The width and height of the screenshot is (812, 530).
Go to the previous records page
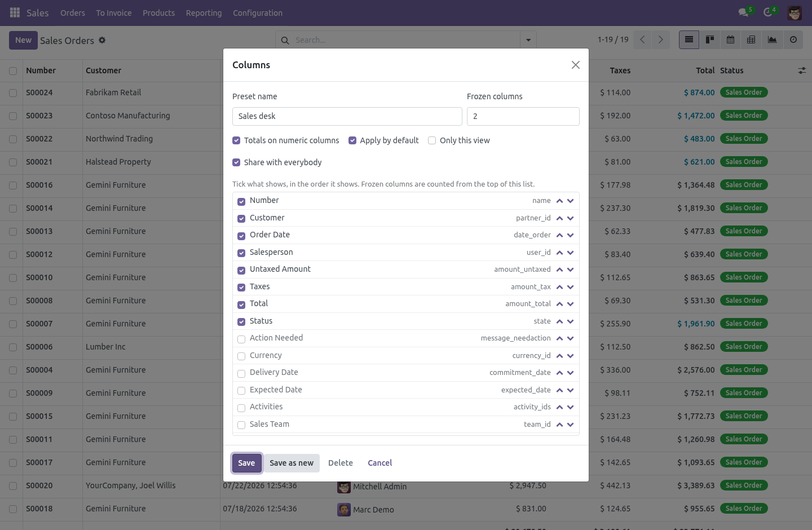tap(642, 39)
